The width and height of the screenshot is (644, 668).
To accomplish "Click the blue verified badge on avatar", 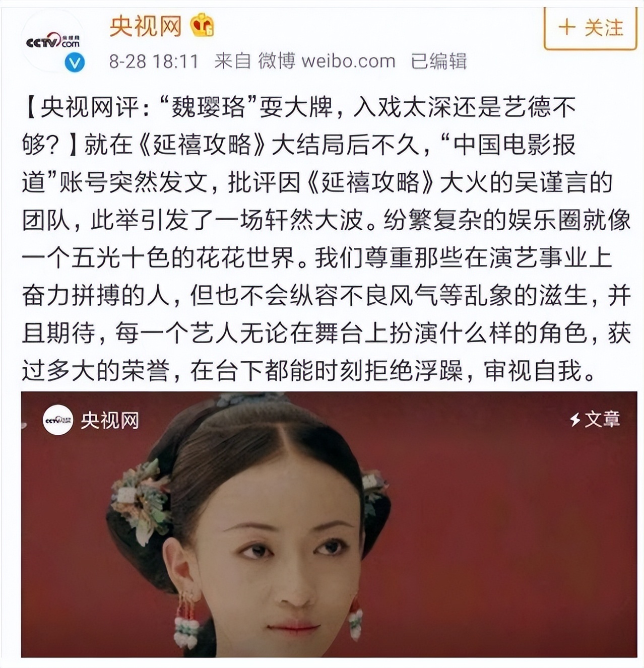I will [x=75, y=62].
